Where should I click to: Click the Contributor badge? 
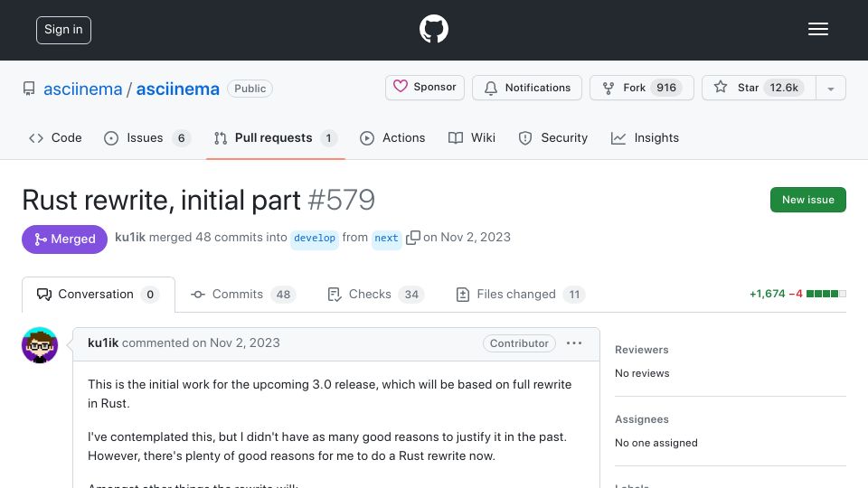point(519,343)
